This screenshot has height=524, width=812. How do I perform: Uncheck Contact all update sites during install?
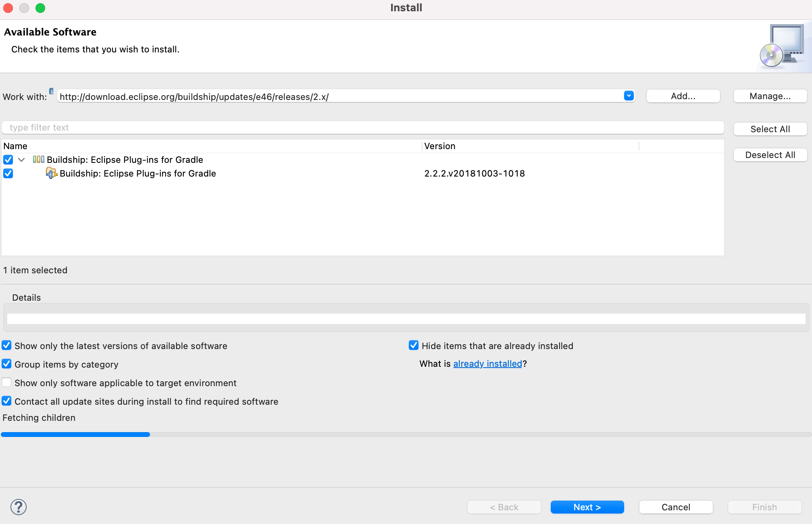click(6, 401)
